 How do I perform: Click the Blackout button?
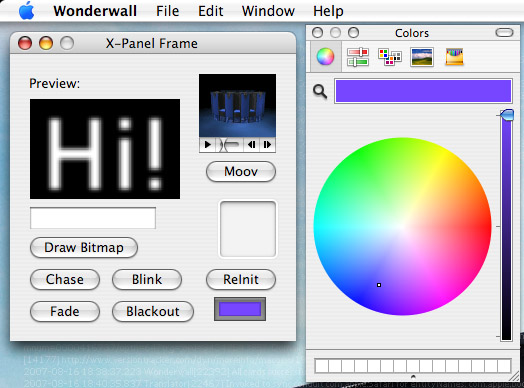[x=153, y=311]
